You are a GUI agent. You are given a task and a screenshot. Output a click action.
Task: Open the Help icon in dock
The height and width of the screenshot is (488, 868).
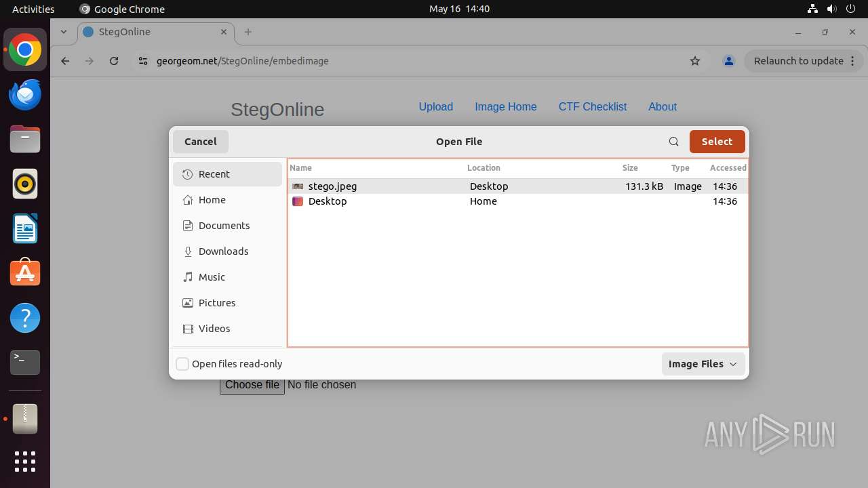25,318
